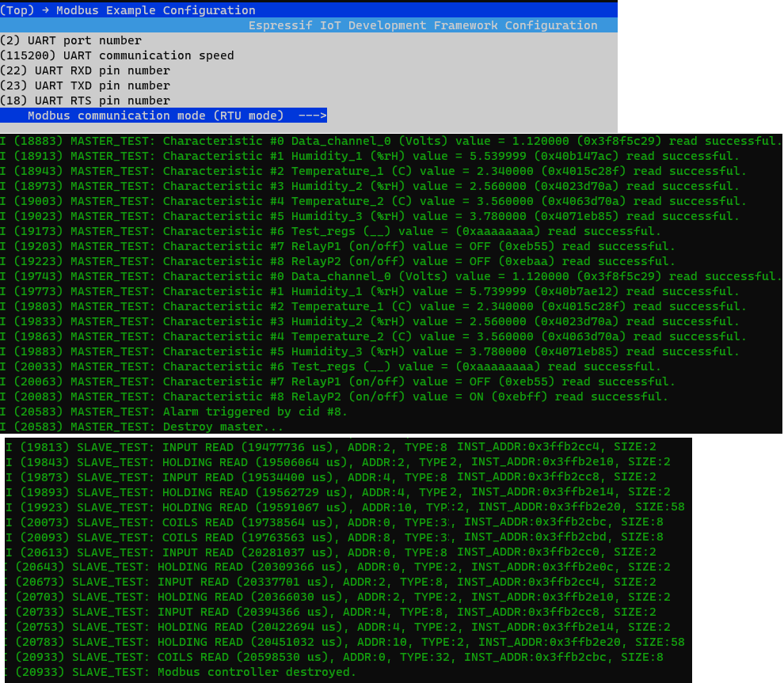Screen dimensions: 784x683
Task: Click master log line with timestamp (19003)
Action: (372, 201)
